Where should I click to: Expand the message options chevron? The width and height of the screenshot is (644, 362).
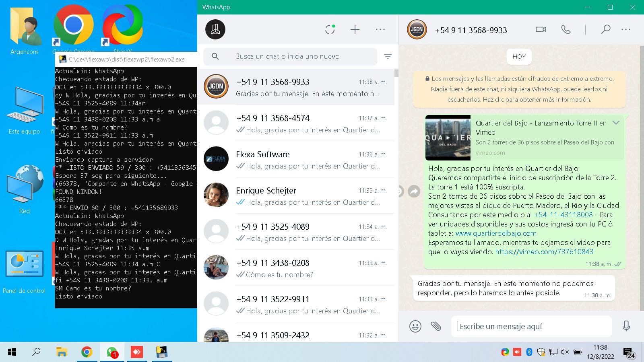pyautogui.click(x=616, y=123)
